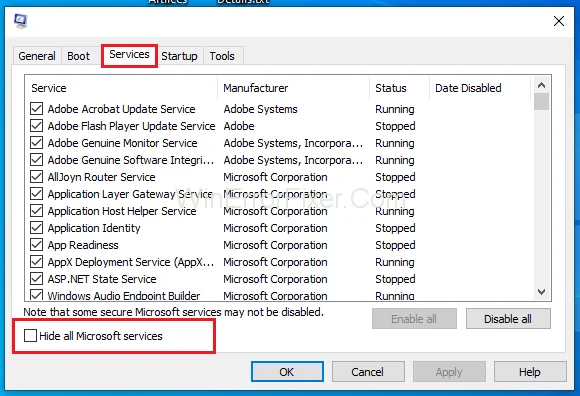This screenshot has height=396, width=580.
Task: Open the Boot tab
Action: pos(78,56)
